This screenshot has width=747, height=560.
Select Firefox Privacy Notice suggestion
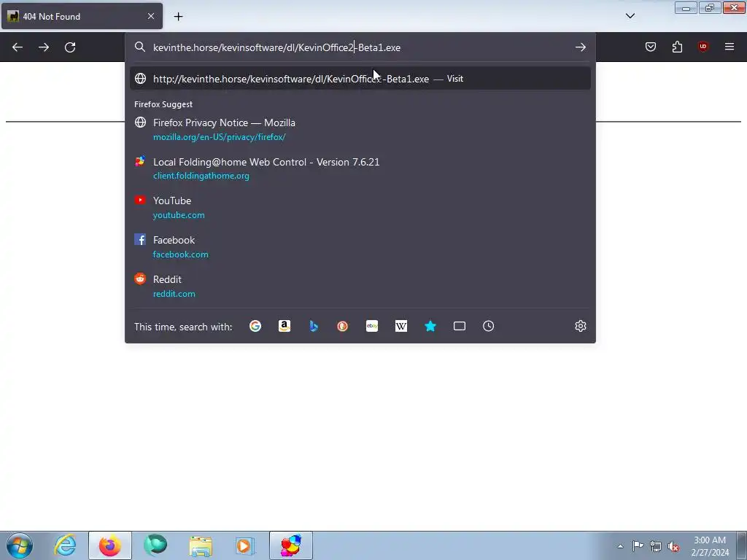pos(360,130)
